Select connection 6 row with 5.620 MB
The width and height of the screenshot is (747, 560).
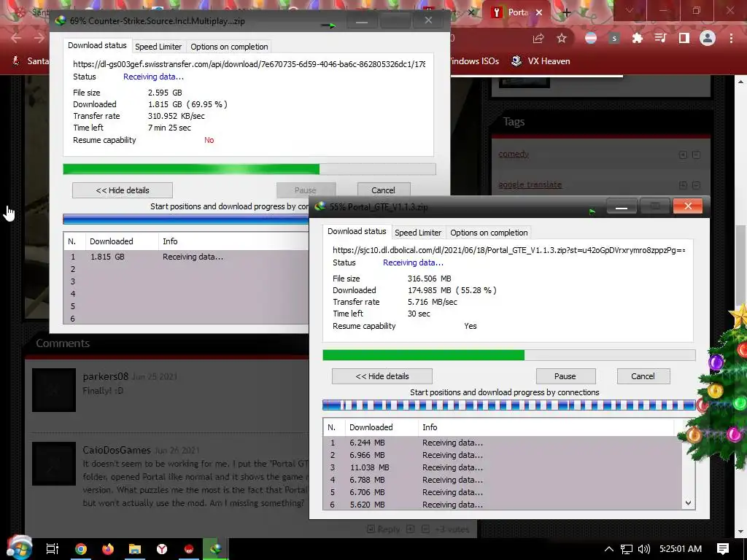point(503,505)
